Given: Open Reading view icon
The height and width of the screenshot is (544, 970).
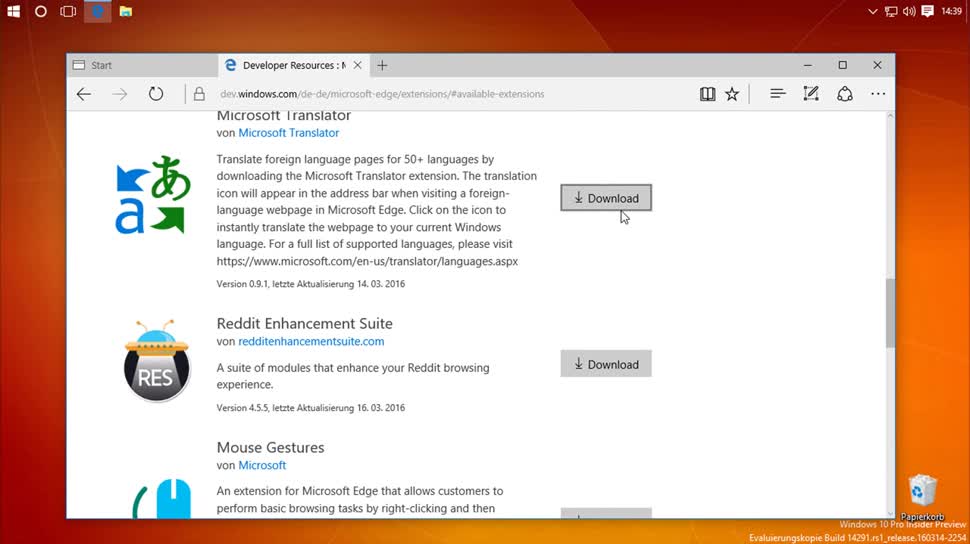Looking at the screenshot, I should coord(707,94).
